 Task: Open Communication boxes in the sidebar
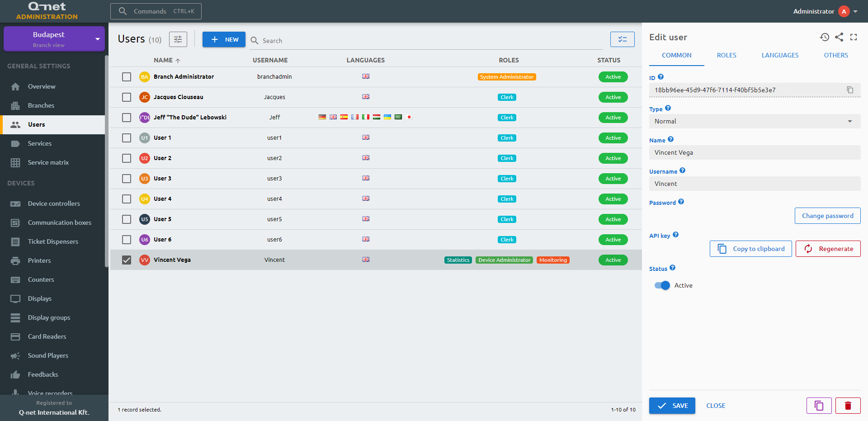tap(52, 222)
